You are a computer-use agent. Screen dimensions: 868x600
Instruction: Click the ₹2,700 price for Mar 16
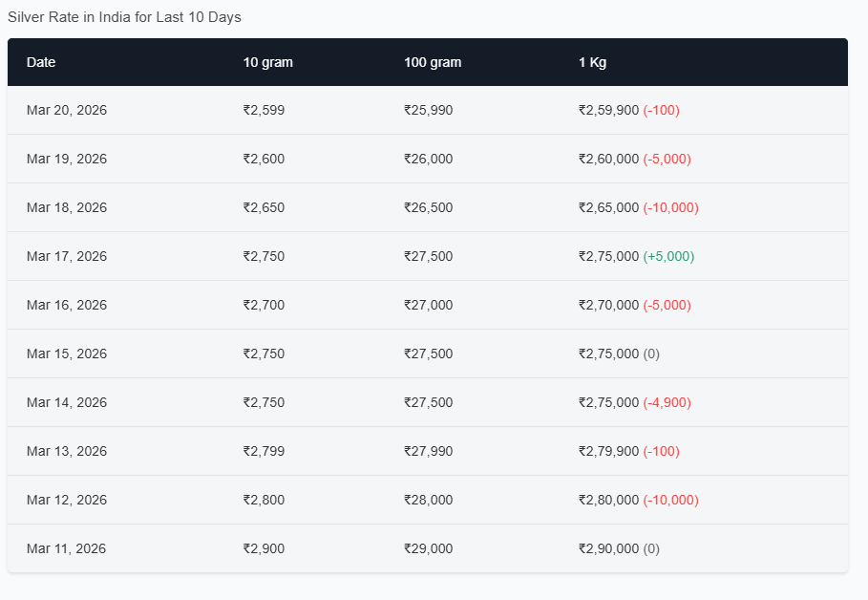click(264, 305)
